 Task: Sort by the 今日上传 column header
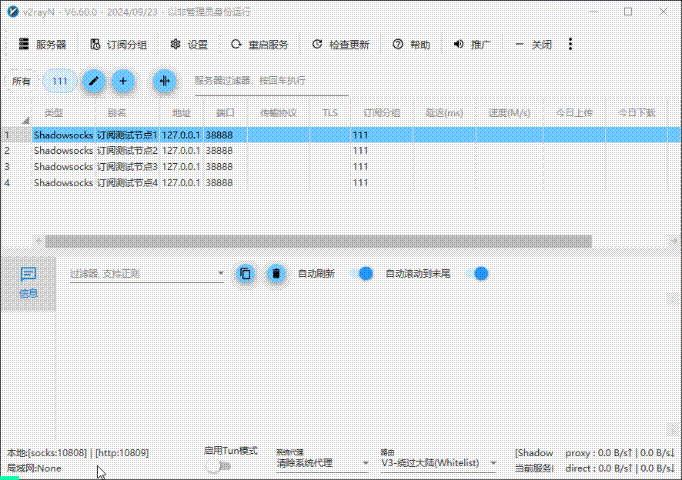coord(574,113)
